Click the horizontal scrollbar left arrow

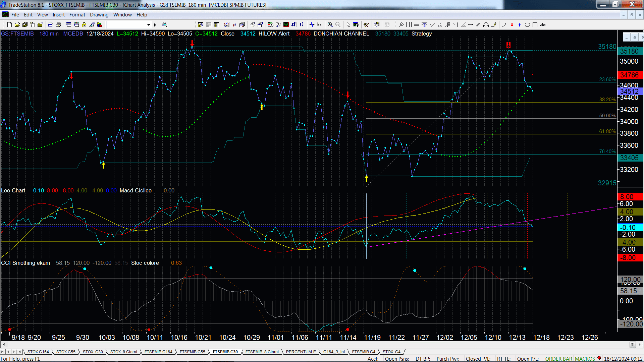pos(4,345)
